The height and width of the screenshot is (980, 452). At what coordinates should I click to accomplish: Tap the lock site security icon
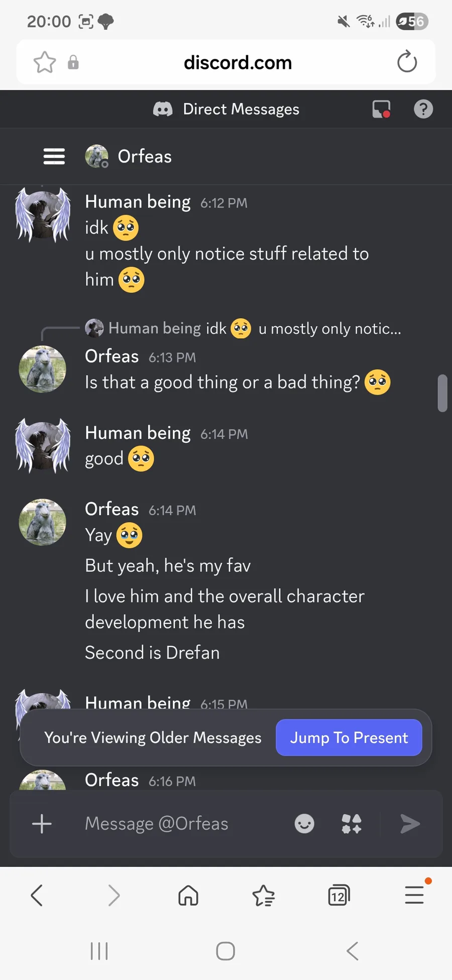(73, 62)
